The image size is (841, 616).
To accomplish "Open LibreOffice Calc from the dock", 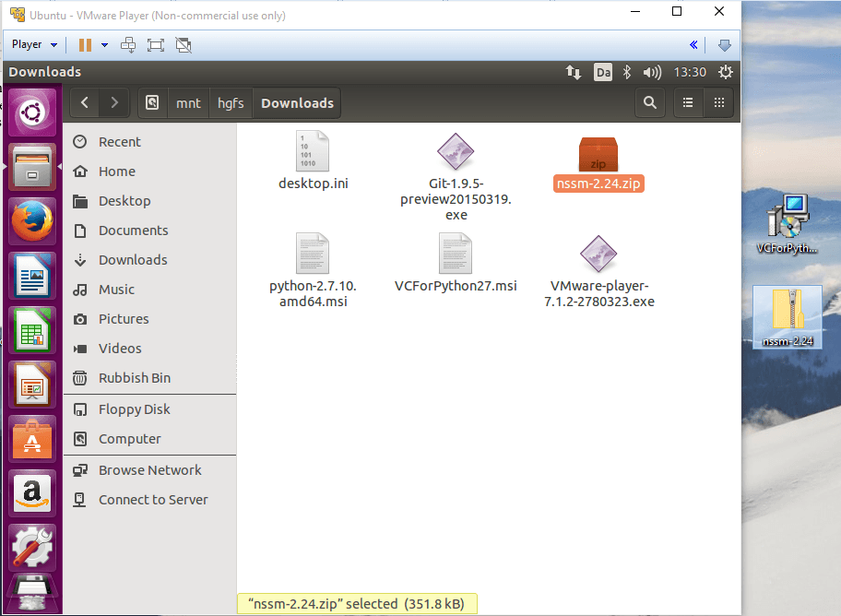I will tap(32, 327).
